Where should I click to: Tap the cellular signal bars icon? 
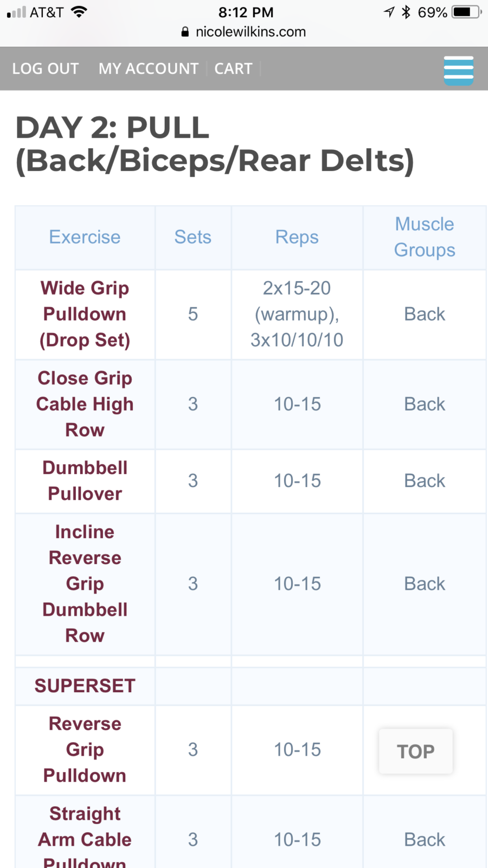(x=16, y=12)
